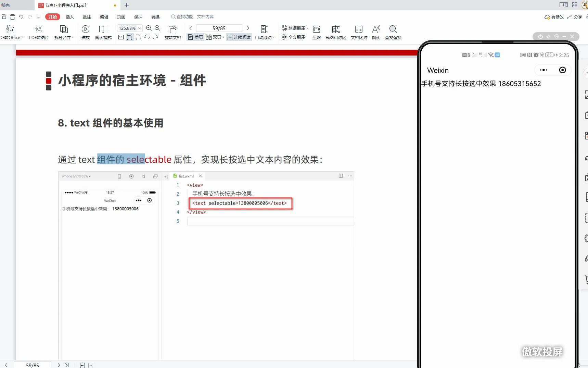588x368 pixels.
Task: Open the 文档比对 tool
Action: (x=359, y=32)
